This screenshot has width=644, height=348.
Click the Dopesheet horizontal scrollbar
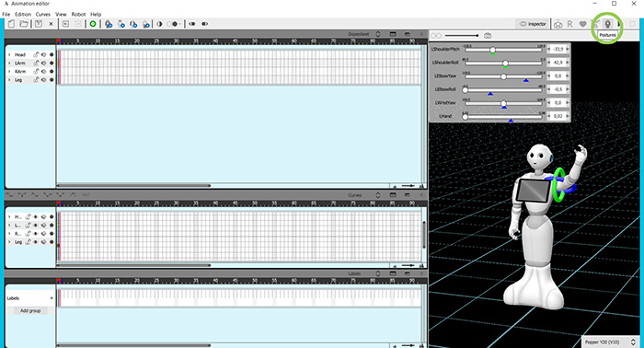(x=133, y=185)
